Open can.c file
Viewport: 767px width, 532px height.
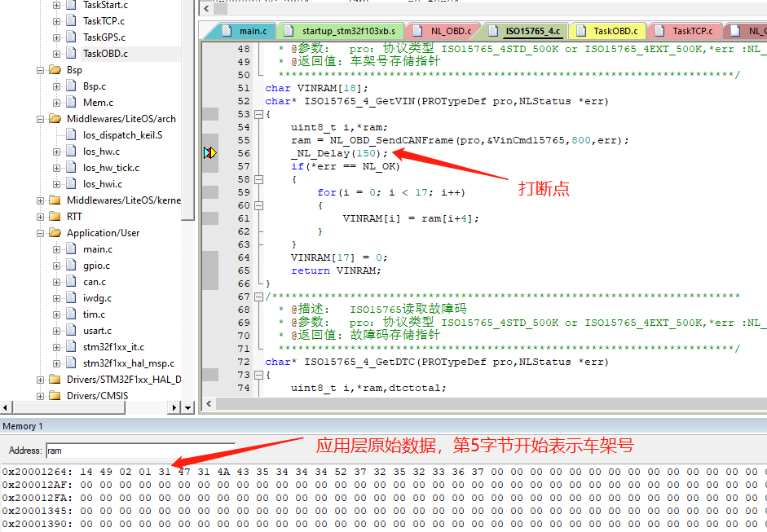95,282
